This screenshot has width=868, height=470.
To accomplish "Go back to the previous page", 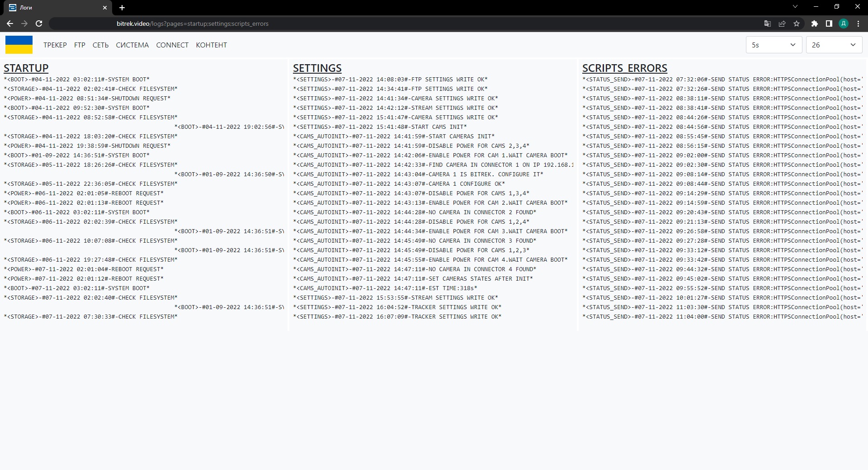I will (x=10, y=23).
